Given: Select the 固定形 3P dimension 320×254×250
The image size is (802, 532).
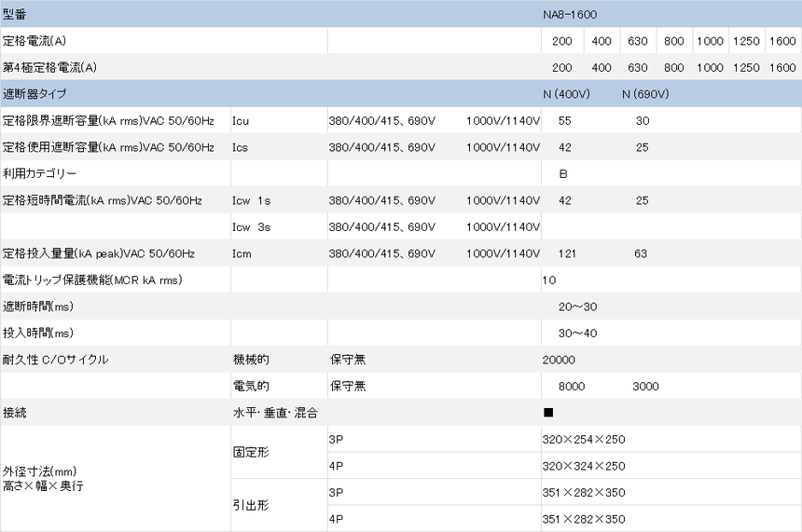Looking at the screenshot, I should (584, 439).
